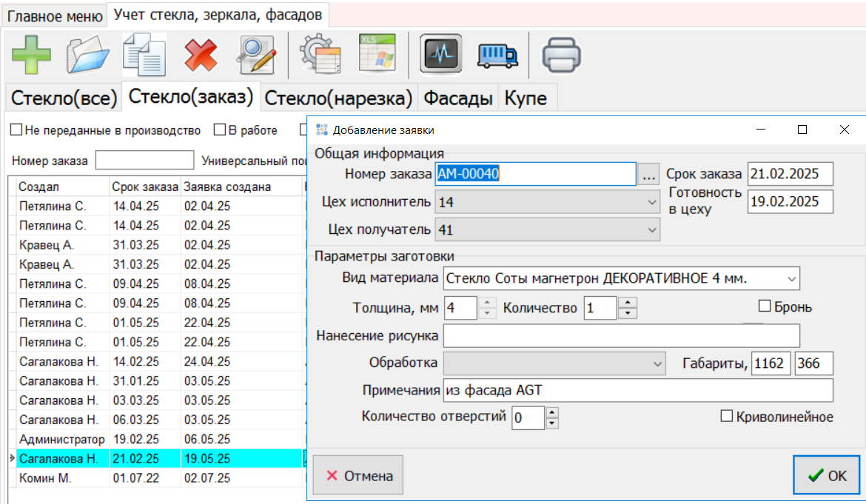Screen dimensions: 866x504
Task: Toggle the Криволинейное checkbox
Action: click(727, 417)
